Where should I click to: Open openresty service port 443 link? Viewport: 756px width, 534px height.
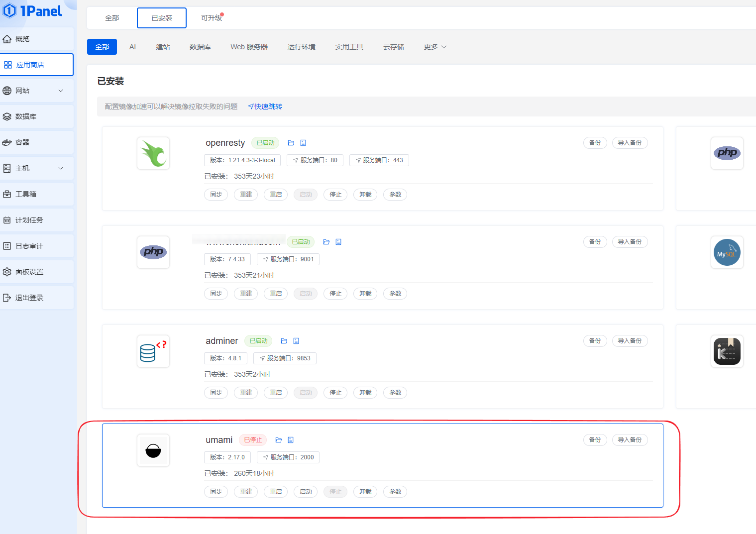[x=379, y=160]
